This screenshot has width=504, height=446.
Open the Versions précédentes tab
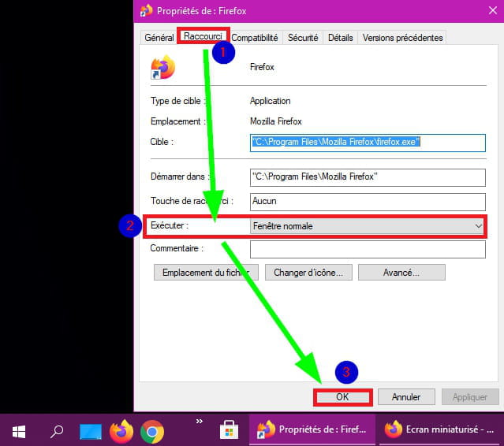coord(402,38)
